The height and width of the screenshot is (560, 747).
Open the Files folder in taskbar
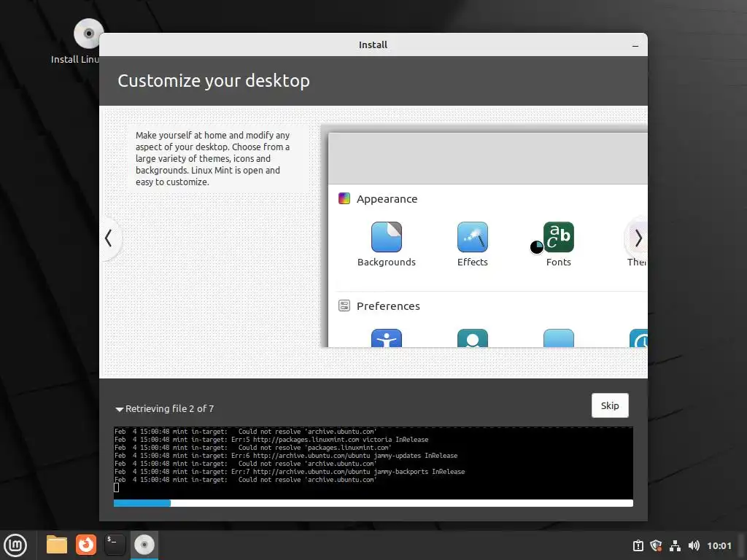pyautogui.click(x=57, y=545)
